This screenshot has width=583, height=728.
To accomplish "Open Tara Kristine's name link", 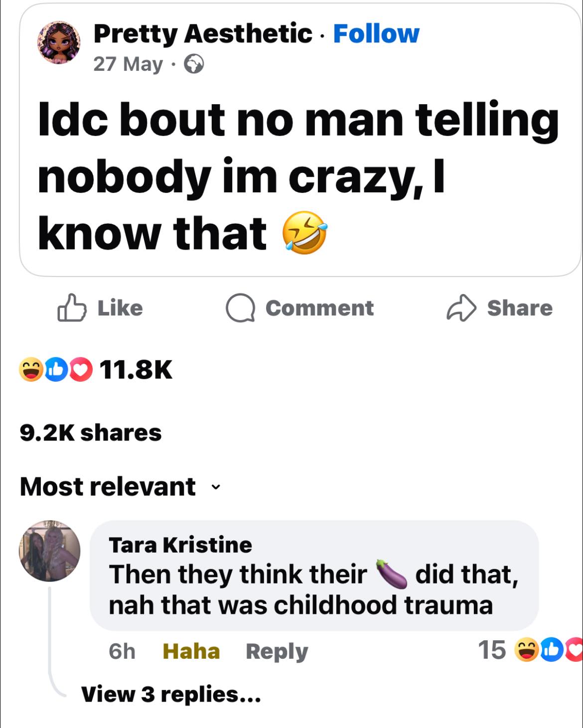I will (180, 545).
